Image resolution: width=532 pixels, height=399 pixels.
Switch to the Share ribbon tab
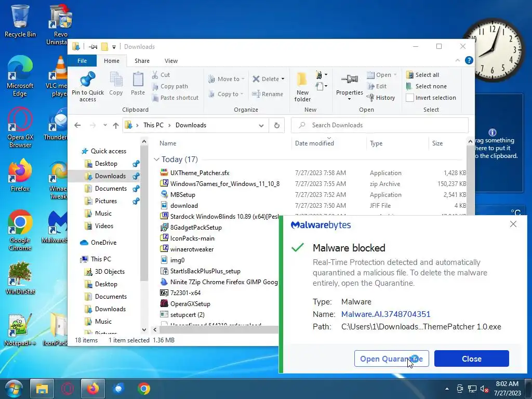pyautogui.click(x=142, y=61)
